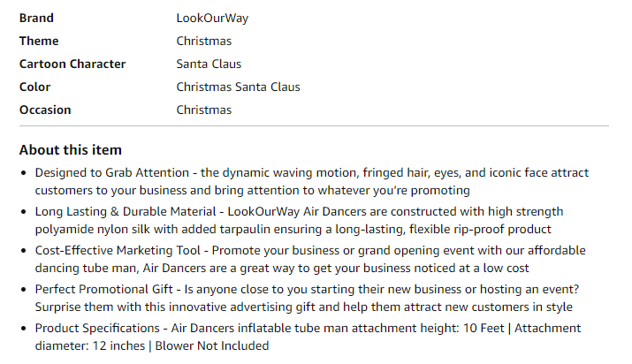632x364 pixels.
Task: Click the Occasion label
Action: (45, 110)
